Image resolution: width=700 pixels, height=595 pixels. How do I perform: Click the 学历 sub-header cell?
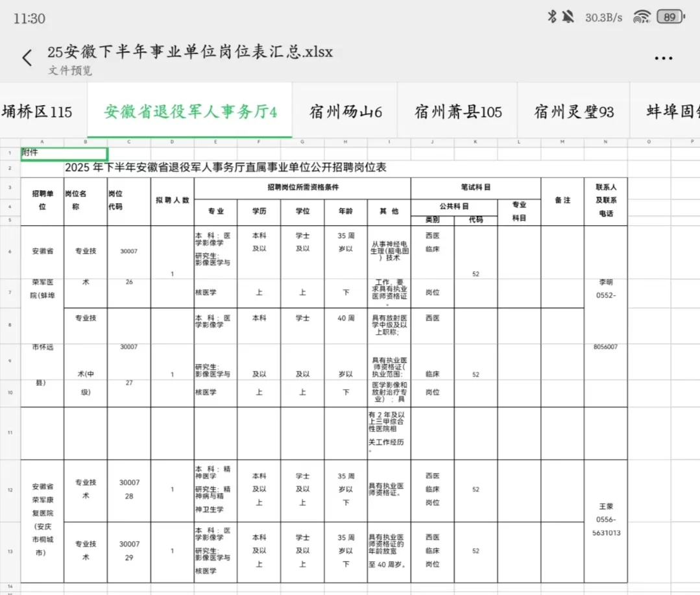pyautogui.click(x=259, y=212)
